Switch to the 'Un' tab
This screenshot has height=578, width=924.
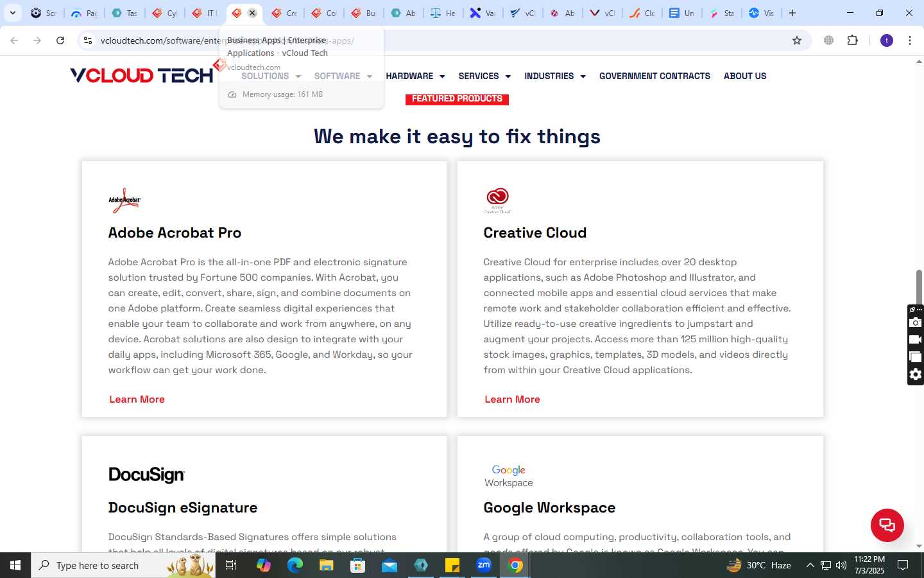click(x=682, y=13)
